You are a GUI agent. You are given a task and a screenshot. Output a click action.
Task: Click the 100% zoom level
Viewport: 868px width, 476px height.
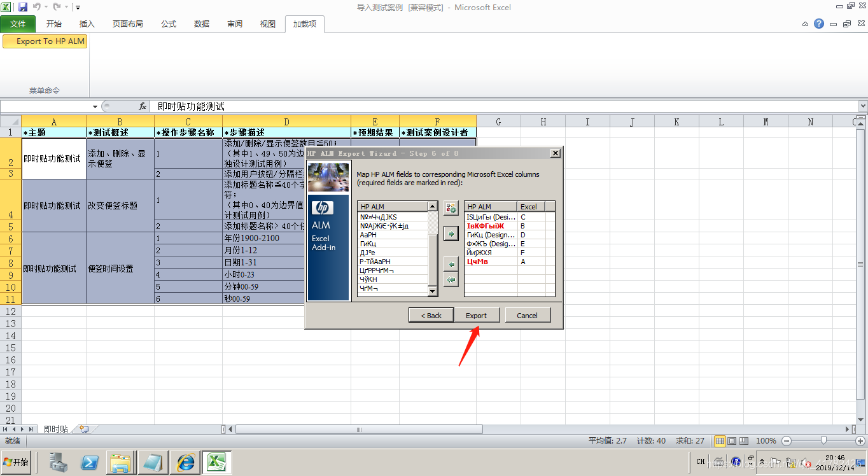pyautogui.click(x=766, y=441)
